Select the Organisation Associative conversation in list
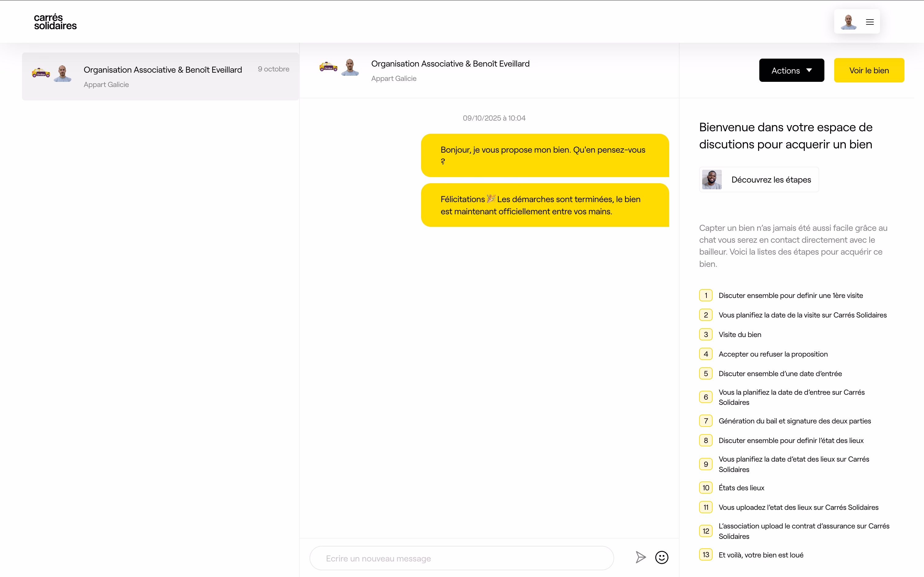 coord(160,76)
